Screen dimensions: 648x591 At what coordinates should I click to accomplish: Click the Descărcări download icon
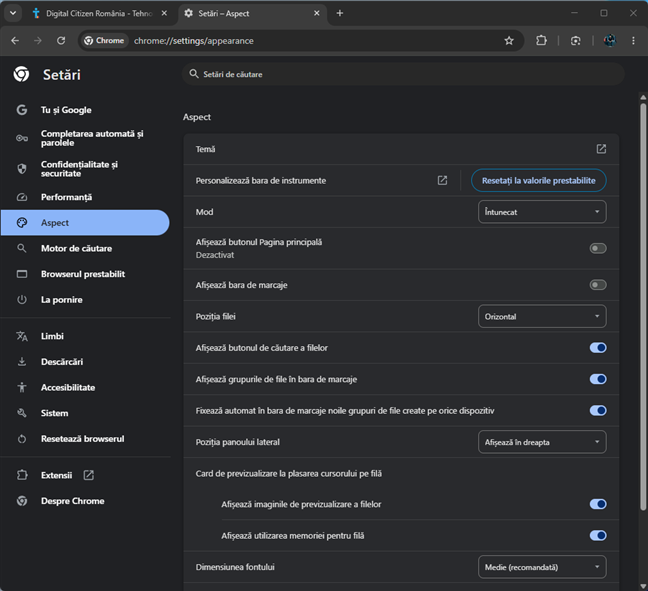coord(22,362)
